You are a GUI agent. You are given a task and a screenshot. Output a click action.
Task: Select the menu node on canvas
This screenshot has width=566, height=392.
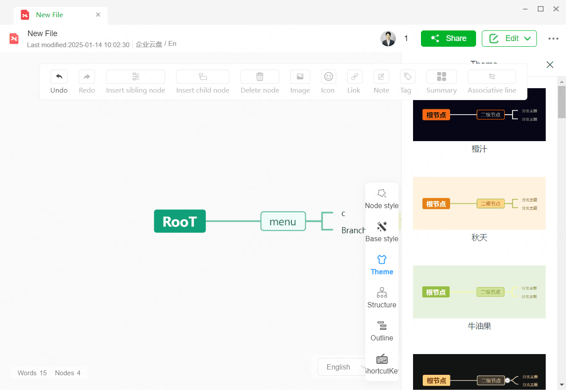(x=283, y=221)
